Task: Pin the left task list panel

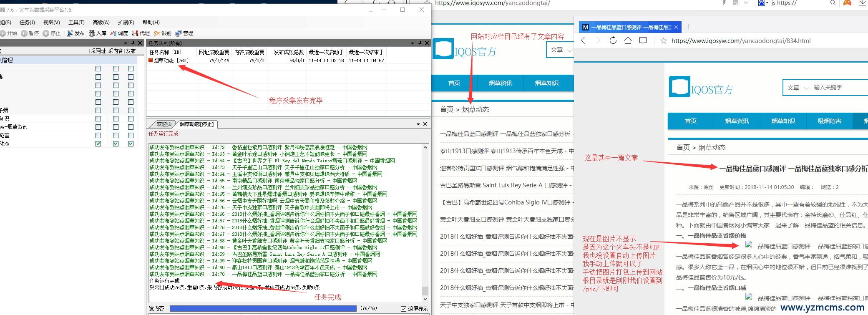Action: click(133, 43)
